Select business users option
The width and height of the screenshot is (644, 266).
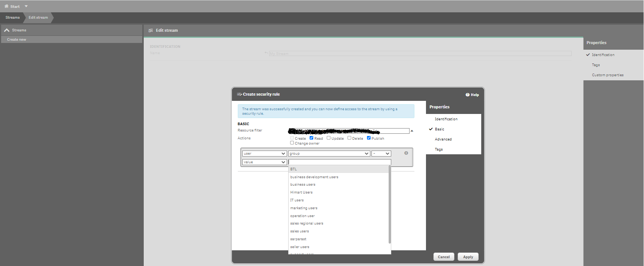(339, 185)
